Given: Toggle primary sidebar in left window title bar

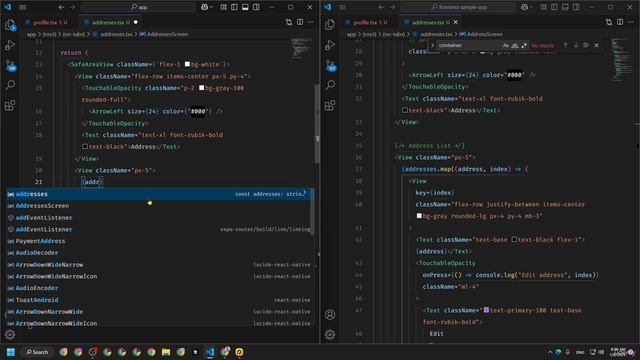Looking at the screenshot, I should click(234, 7).
